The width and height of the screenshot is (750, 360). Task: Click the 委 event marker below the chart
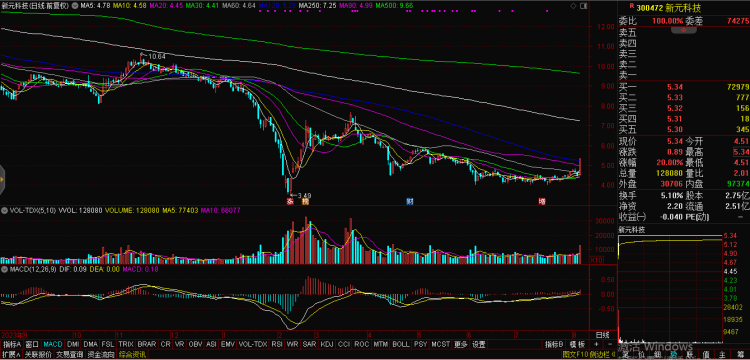[x=289, y=201]
